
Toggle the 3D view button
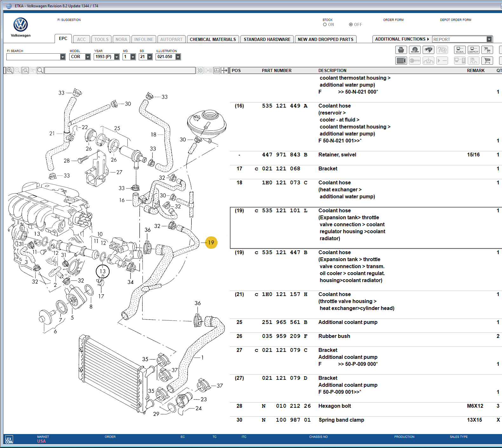coord(200,70)
